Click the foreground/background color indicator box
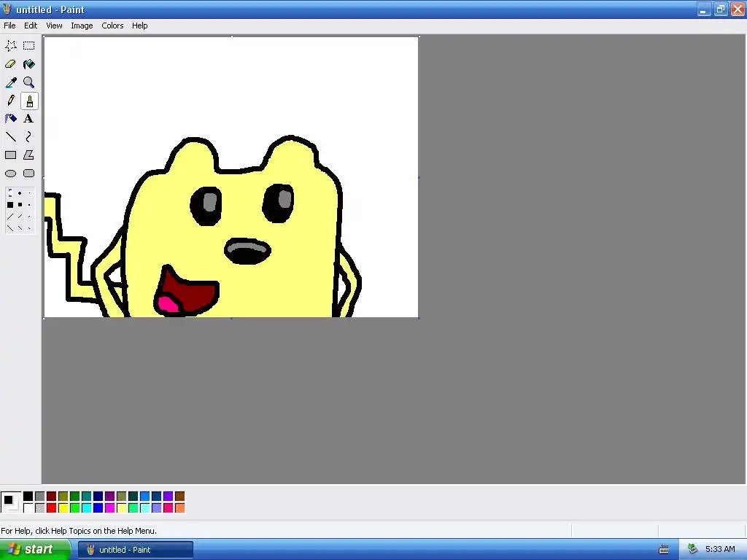The image size is (747, 560). (10, 502)
